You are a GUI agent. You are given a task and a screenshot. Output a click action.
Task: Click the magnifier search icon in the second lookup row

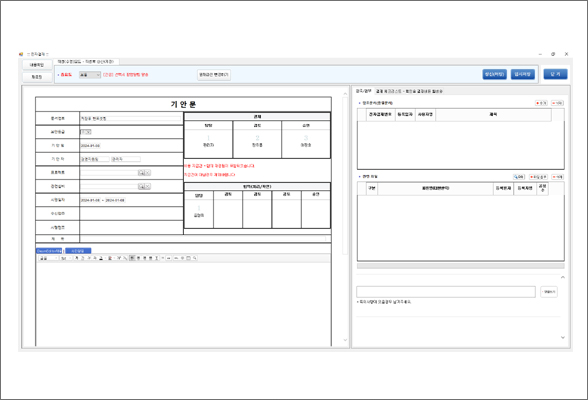pyautogui.click(x=141, y=186)
